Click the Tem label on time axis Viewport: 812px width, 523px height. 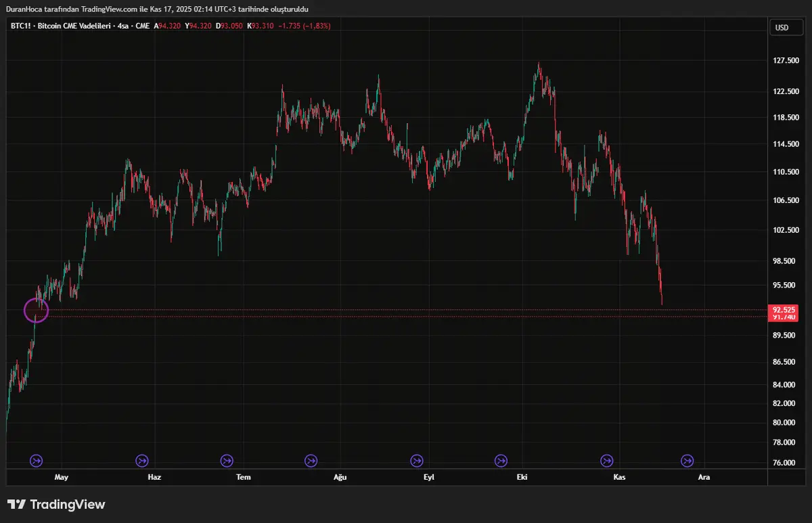(x=243, y=477)
